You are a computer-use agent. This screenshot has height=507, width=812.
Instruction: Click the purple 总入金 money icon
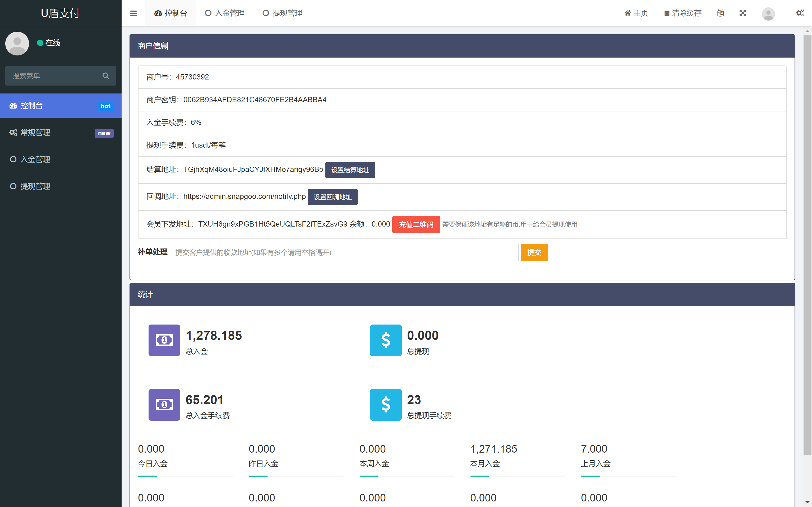click(164, 340)
